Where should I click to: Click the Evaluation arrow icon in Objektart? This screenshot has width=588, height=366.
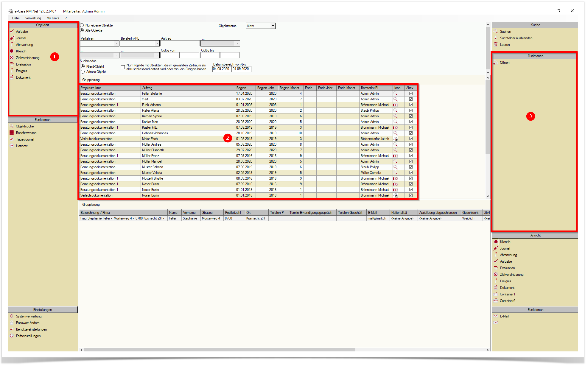[12, 64]
